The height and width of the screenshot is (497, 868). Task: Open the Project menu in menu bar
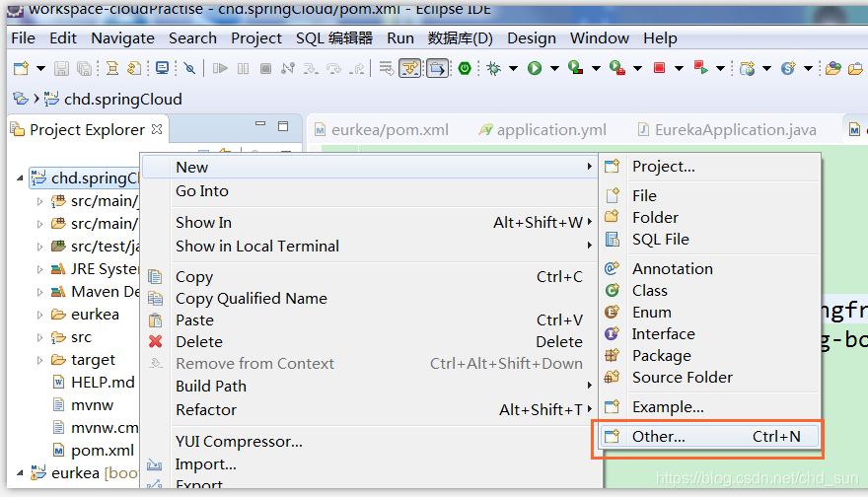(x=256, y=38)
